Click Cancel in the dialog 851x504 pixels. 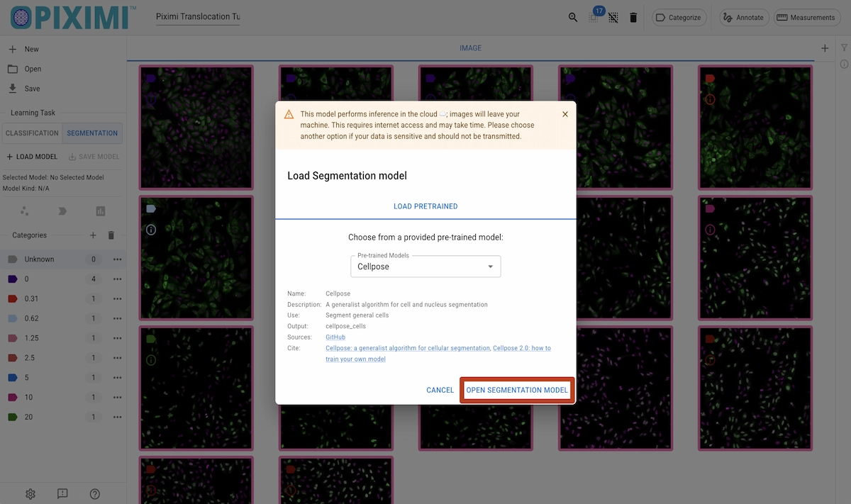tap(440, 391)
